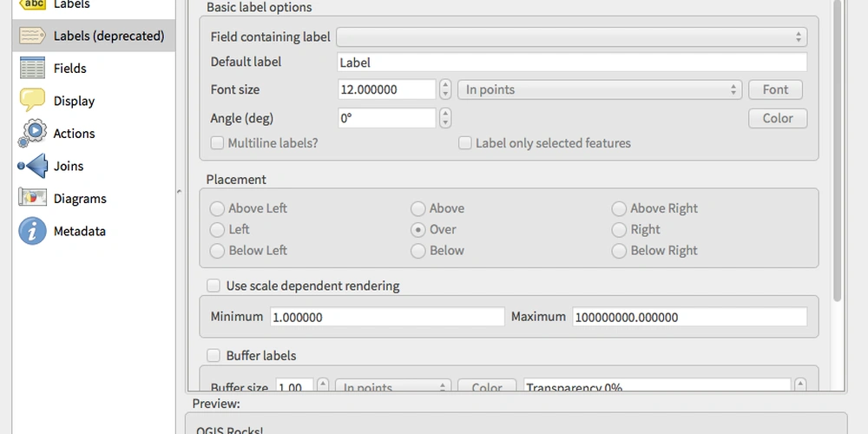Image resolution: width=868 pixels, height=434 pixels.
Task: Toggle the Buffer labels checkbox
Action: click(x=214, y=355)
